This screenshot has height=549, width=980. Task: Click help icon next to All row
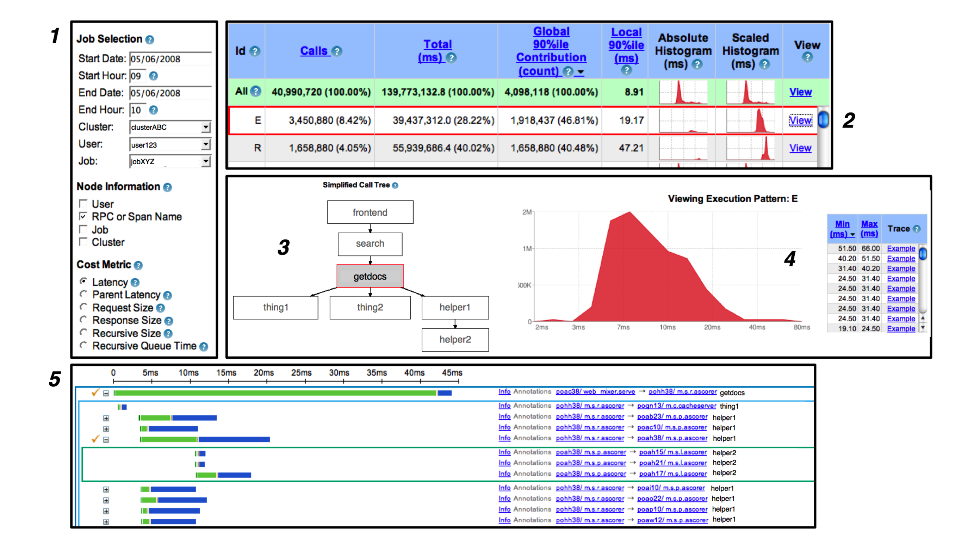[x=256, y=92]
